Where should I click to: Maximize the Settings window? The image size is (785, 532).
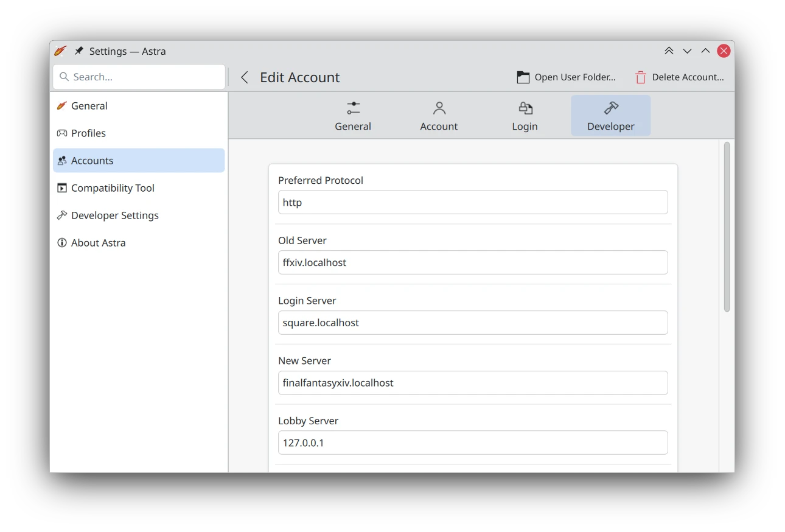tap(705, 51)
